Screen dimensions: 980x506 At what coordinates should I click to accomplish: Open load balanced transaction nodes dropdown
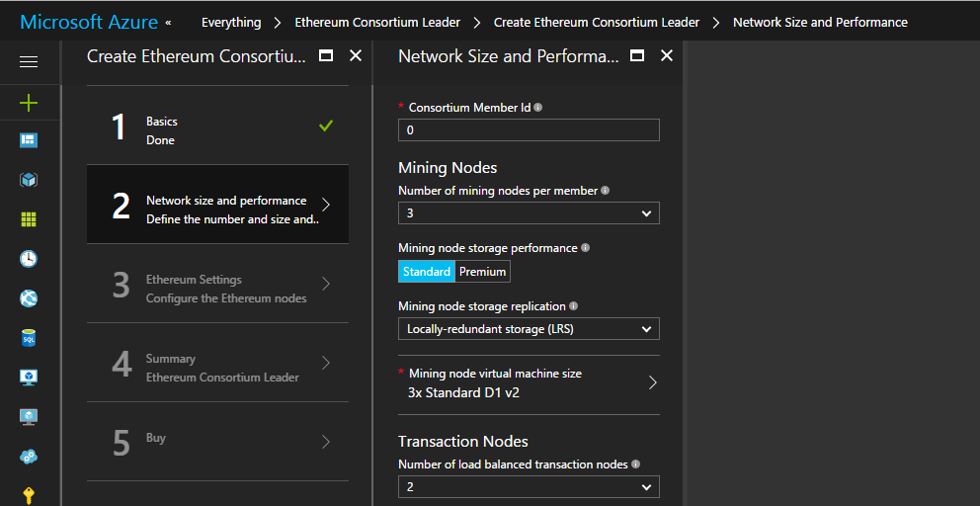(x=529, y=487)
